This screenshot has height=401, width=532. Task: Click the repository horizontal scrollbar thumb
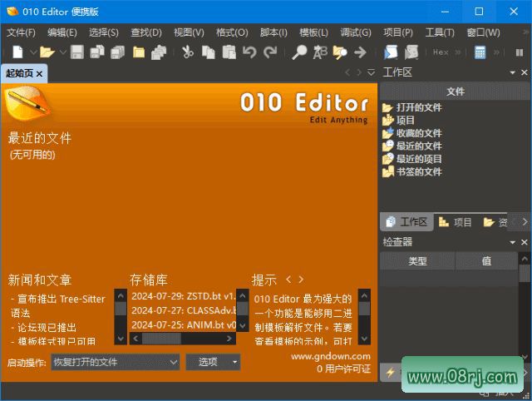coord(161,339)
